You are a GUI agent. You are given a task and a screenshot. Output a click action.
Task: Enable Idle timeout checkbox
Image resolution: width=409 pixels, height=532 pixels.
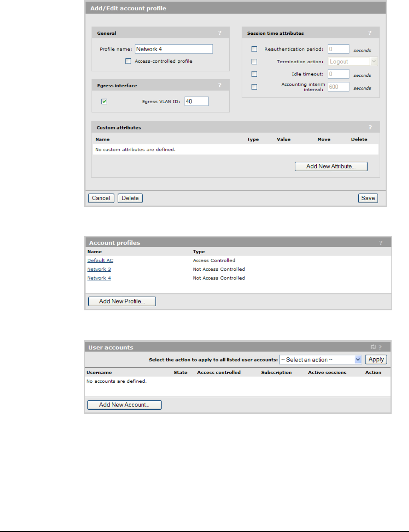point(254,74)
